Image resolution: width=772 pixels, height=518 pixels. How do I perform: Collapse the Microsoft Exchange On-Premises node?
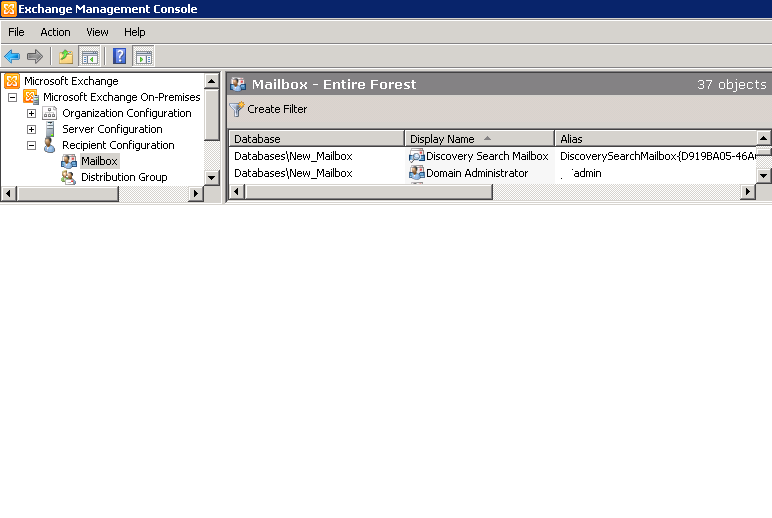(12, 97)
